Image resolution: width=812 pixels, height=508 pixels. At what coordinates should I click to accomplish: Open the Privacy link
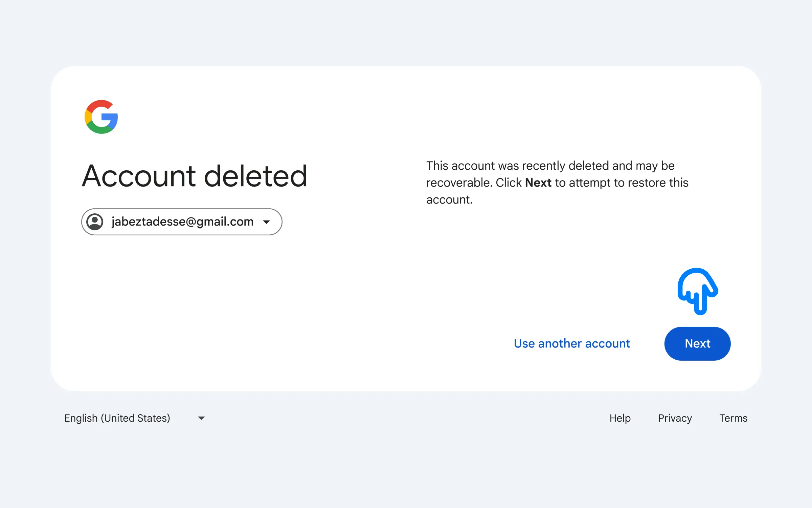pyautogui.click(x=675, y=418)
